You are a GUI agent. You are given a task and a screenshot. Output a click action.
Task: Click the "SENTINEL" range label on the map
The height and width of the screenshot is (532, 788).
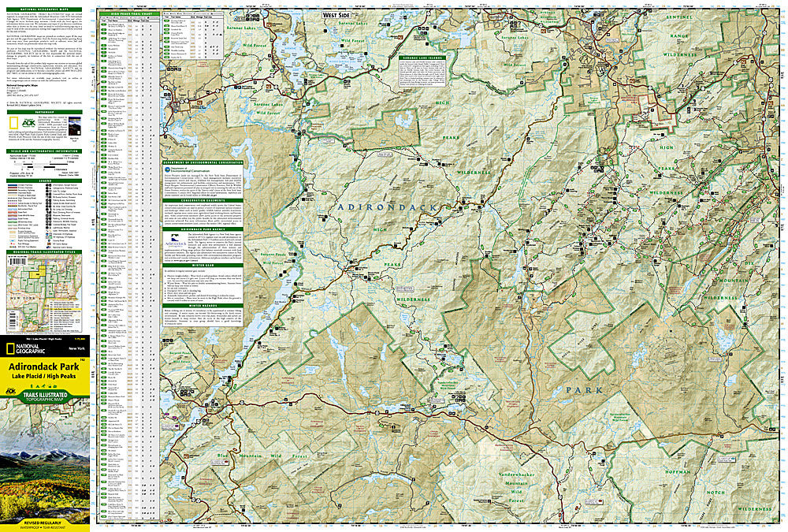point(679,17)
